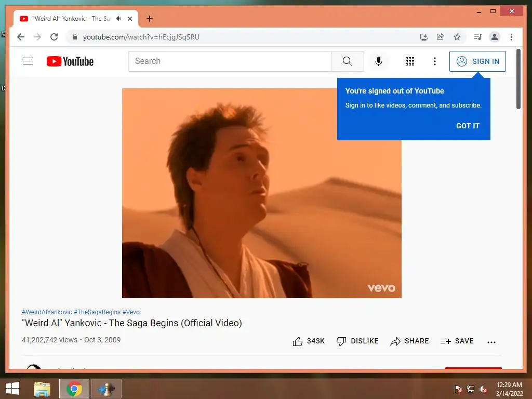This screenshot has height=399, width=532.
Task: Go back with browser back arrow
Action: point(21,37)
